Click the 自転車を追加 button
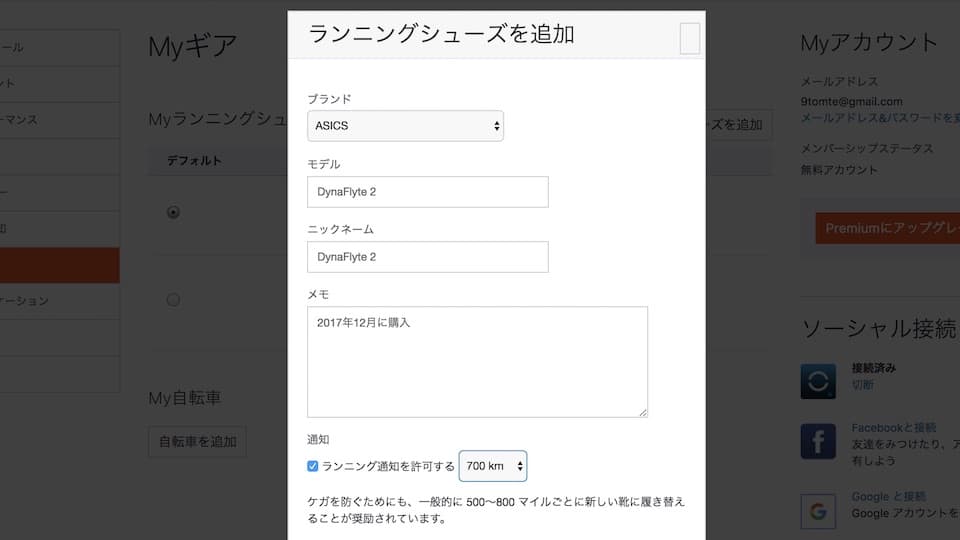This screenshot has width=960, height=540. [x=197, y=441]
